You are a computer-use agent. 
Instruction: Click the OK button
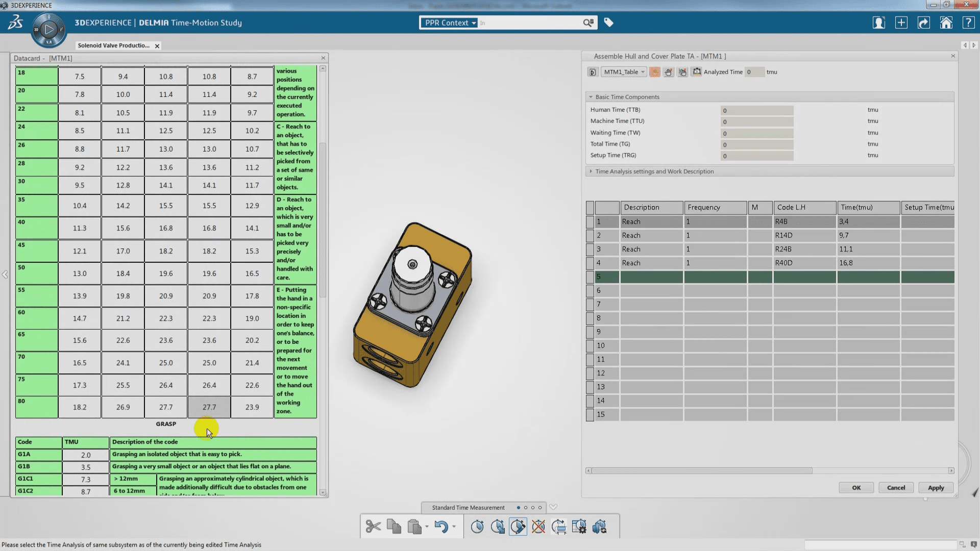[x=856, y=488]
